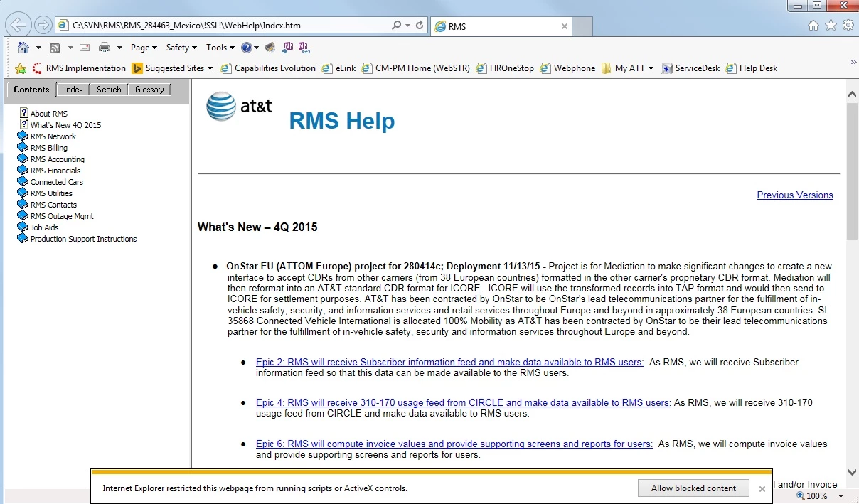Select the RMS browser tab

pos(501,26)
